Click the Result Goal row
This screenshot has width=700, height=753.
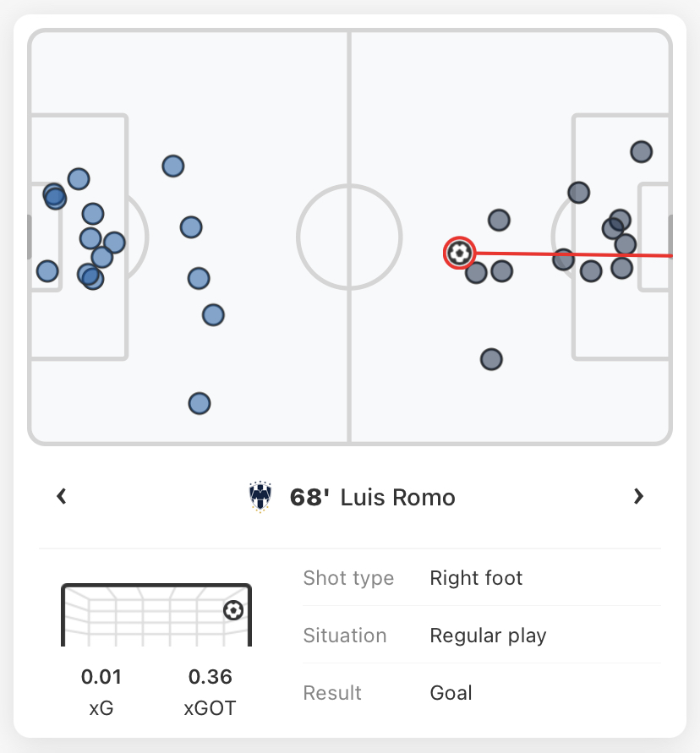(x=482, y=693)
